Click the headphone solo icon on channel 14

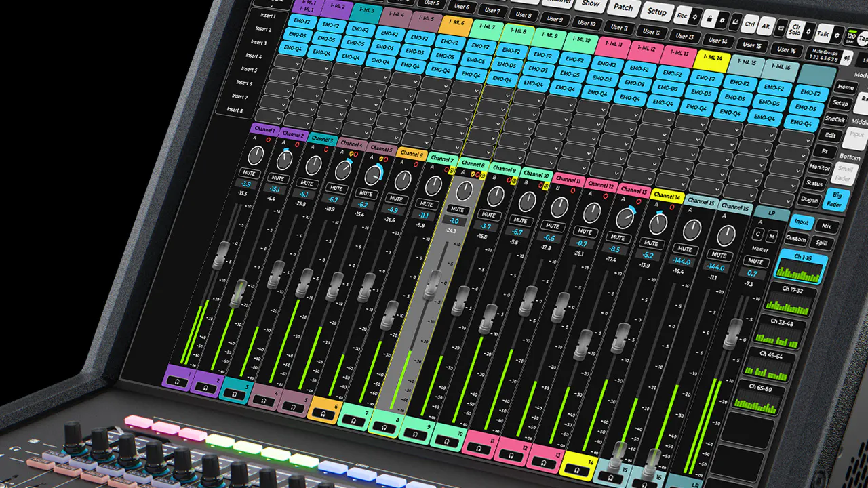[x=576, y=470]
